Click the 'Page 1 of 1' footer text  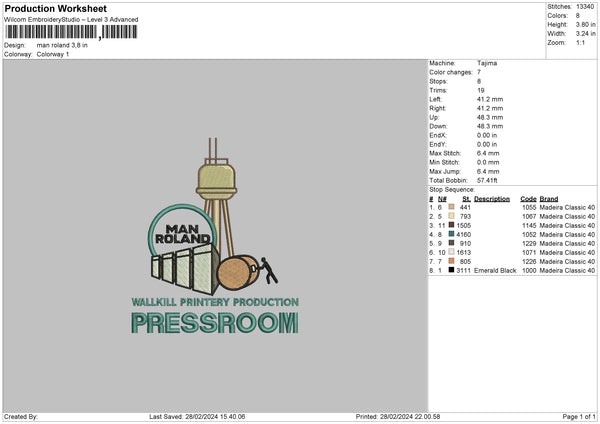pos(579,416)
